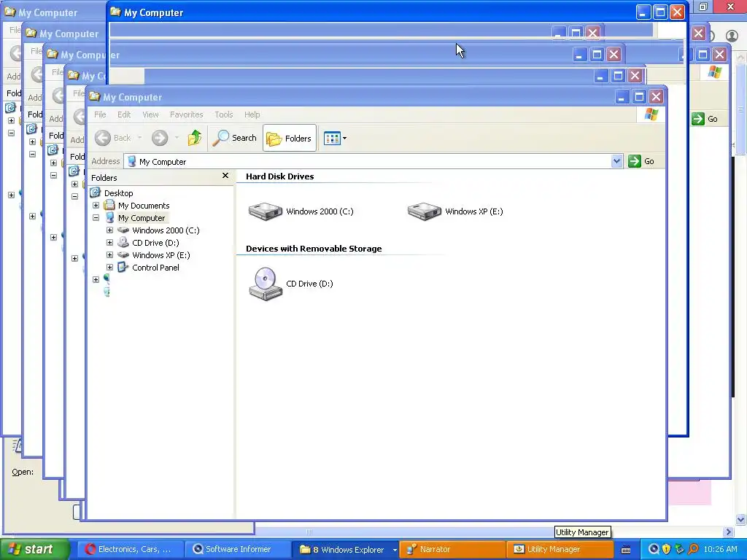Click the My Computer icon in Address bar
Viewport: 747px width, 560px height.
click(132, 161)
